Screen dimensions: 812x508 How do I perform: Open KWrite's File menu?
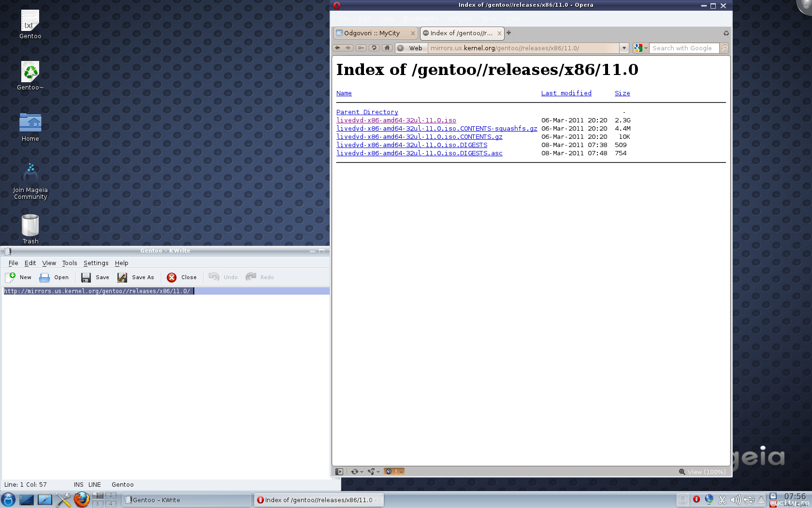[x=13, y=263]
